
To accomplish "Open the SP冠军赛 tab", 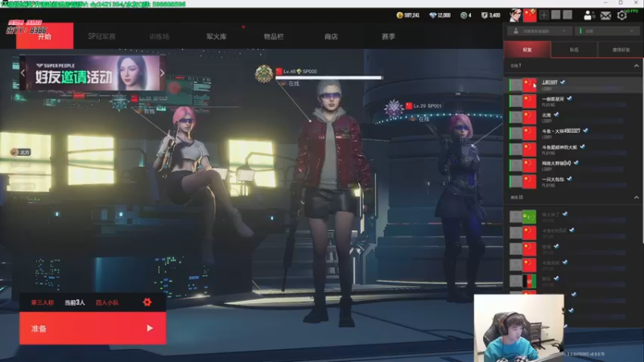I will 101,36.
